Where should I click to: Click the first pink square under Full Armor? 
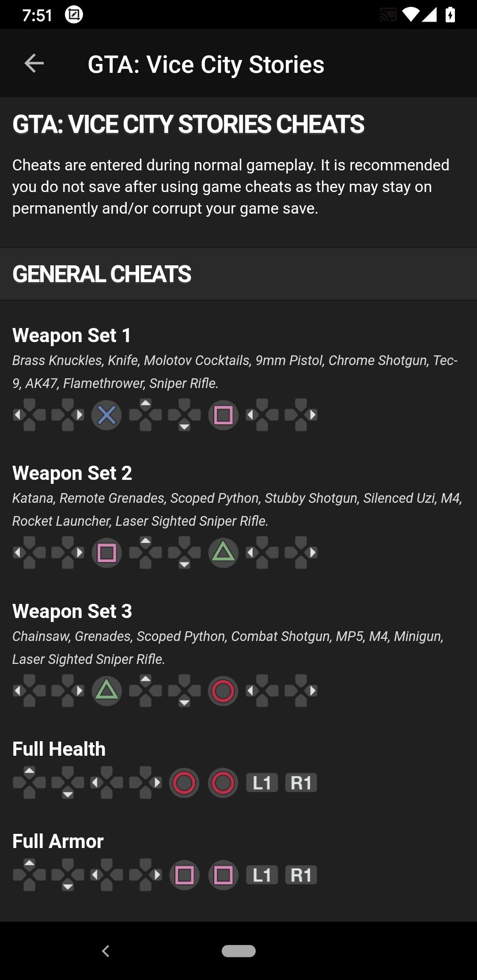(184, 875)
